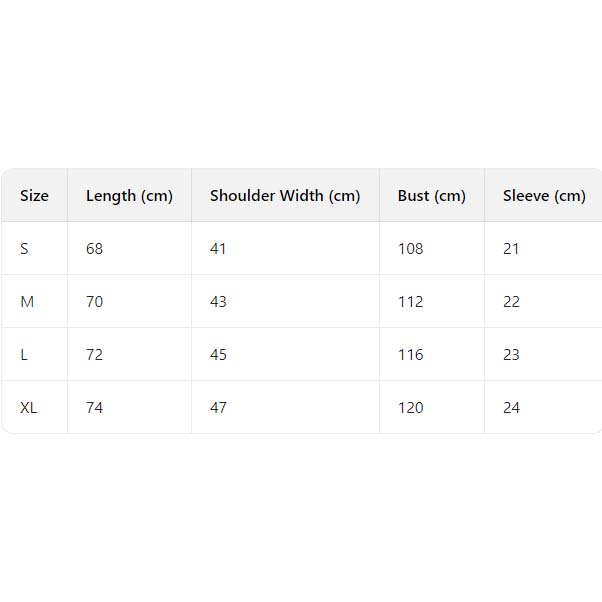602x602 pixels.
Task: Click the Size column header
Action: 34,196
